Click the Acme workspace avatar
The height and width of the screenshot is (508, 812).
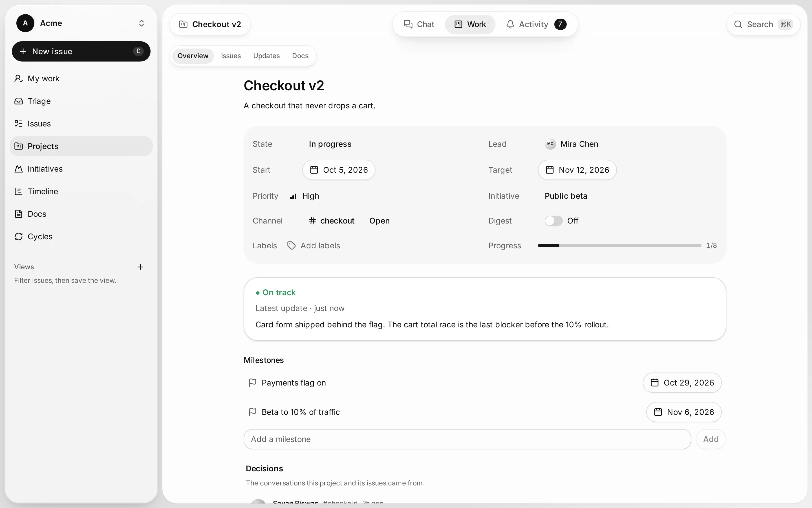pos(25,23)
